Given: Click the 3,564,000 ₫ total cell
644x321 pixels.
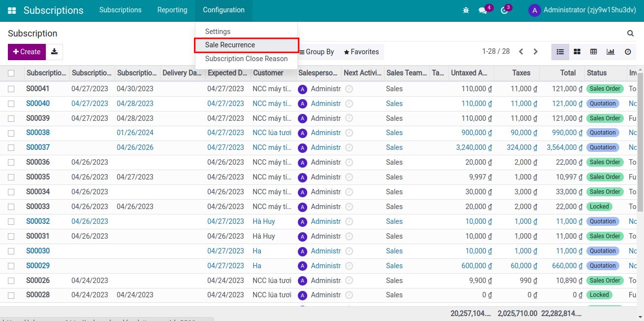Looking at the screenshot, I should tap(565, 147).
